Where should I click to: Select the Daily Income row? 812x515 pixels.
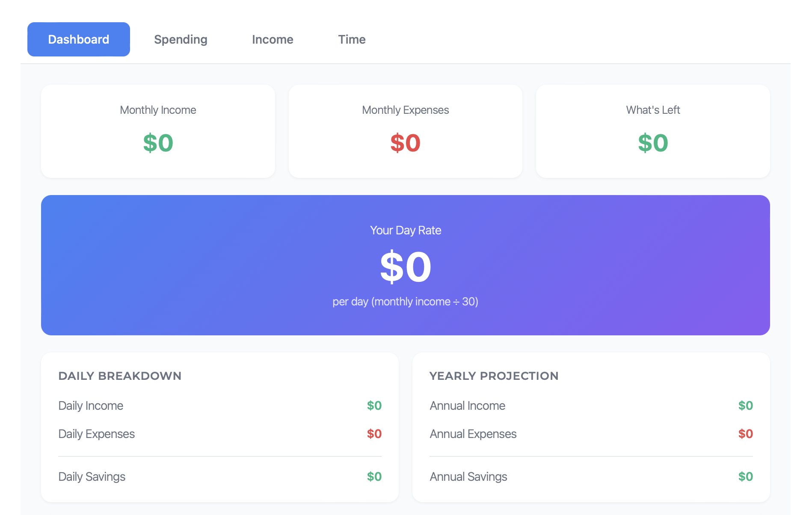click(91, 405)
